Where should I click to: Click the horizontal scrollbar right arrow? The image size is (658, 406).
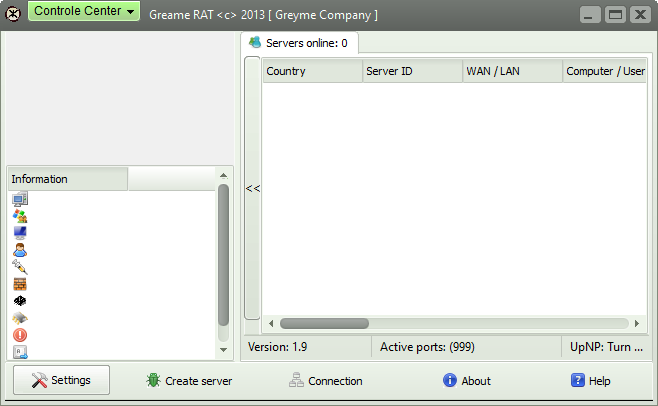[x=636, y=324]
